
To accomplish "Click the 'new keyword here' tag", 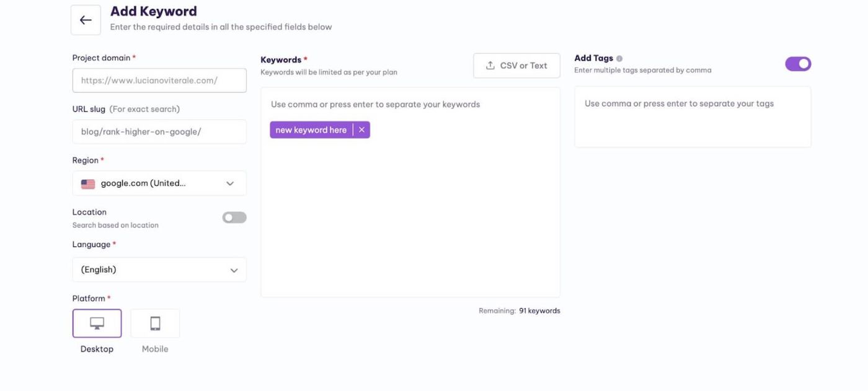I will tap(311, 130).
